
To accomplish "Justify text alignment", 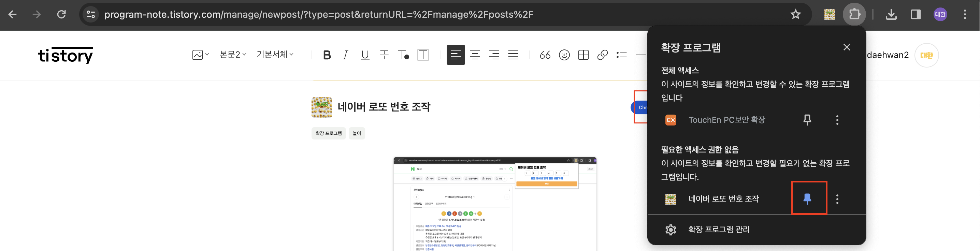I will tap(513, 55).
